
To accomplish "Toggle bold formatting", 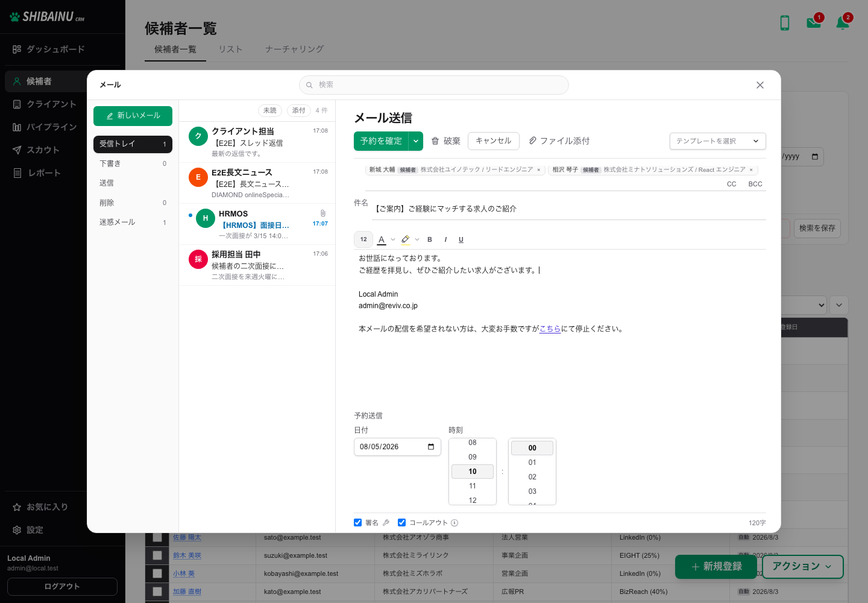I will click(430, 239).
